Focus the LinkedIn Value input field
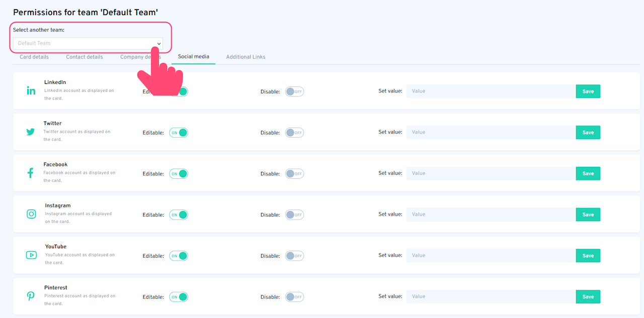 491,91
